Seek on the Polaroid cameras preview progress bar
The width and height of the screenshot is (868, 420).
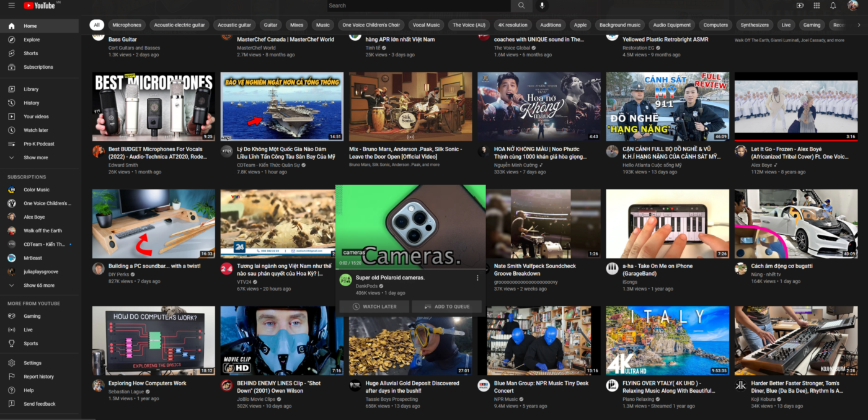tap(410, 268)
